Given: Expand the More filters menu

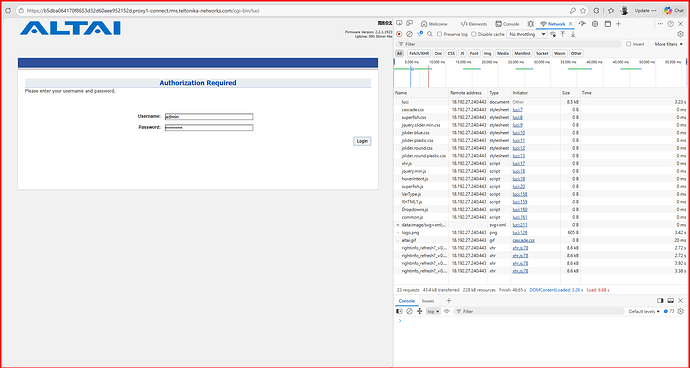Looking at the screenshot, I should (x=668, y=44).
